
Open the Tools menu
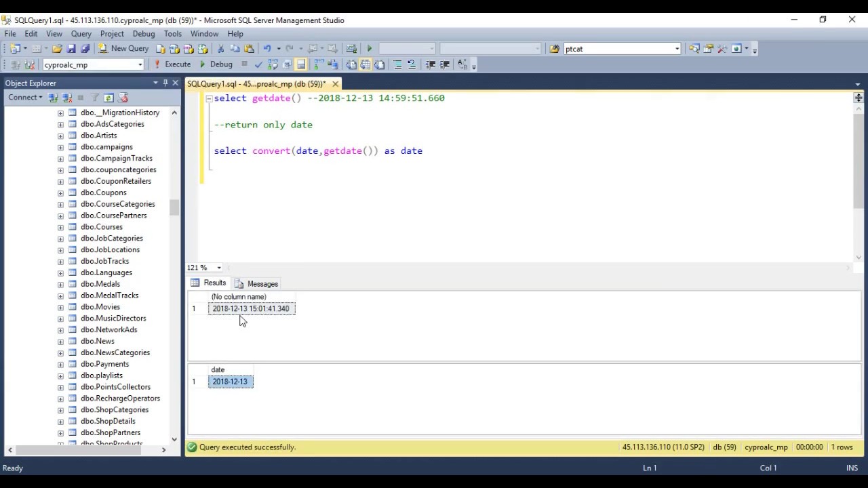(172, 34)
